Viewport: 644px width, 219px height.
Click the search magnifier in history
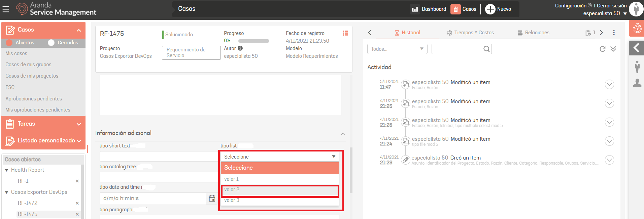point(486,49)
